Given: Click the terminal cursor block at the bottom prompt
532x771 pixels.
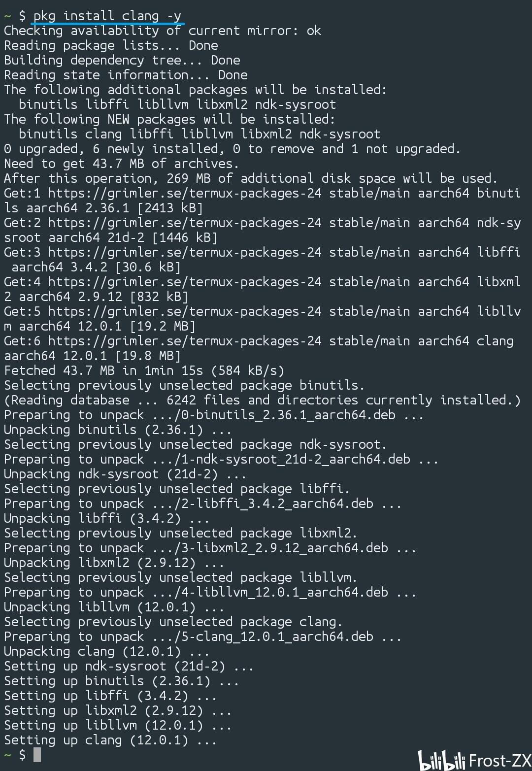Looking at the screenshot, I should click(37, 754).
